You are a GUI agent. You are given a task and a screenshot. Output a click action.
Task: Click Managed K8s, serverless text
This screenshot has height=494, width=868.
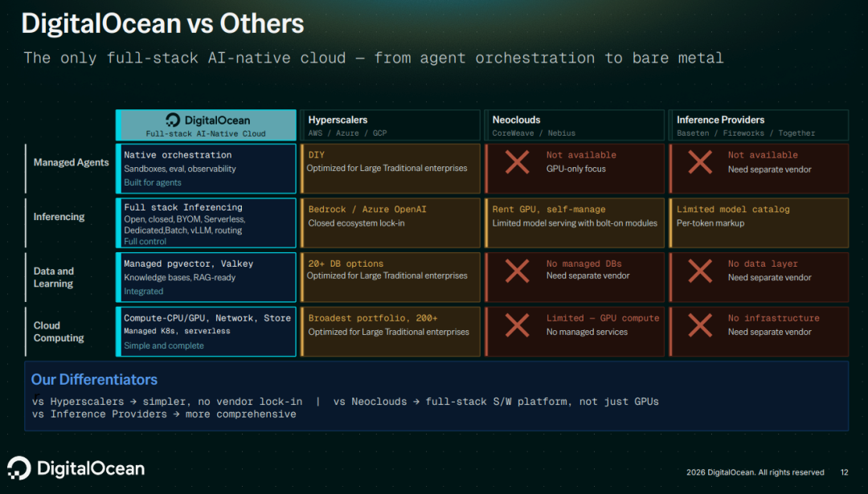tap(177, 332)
